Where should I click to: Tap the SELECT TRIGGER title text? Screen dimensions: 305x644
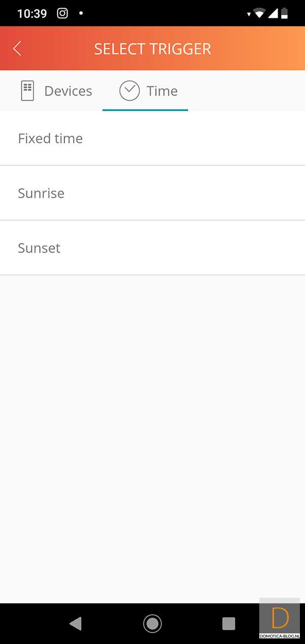click(152, 49)
